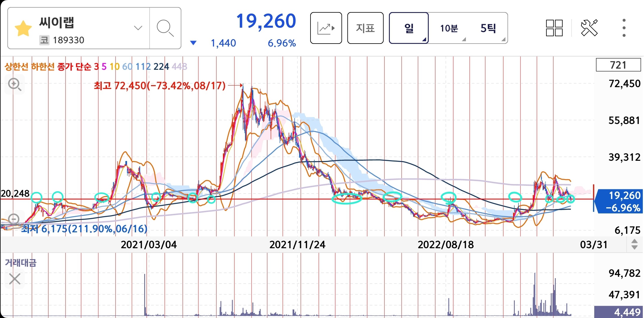
Task: Click the 상한선 indicator label
Action: point(17,67)
